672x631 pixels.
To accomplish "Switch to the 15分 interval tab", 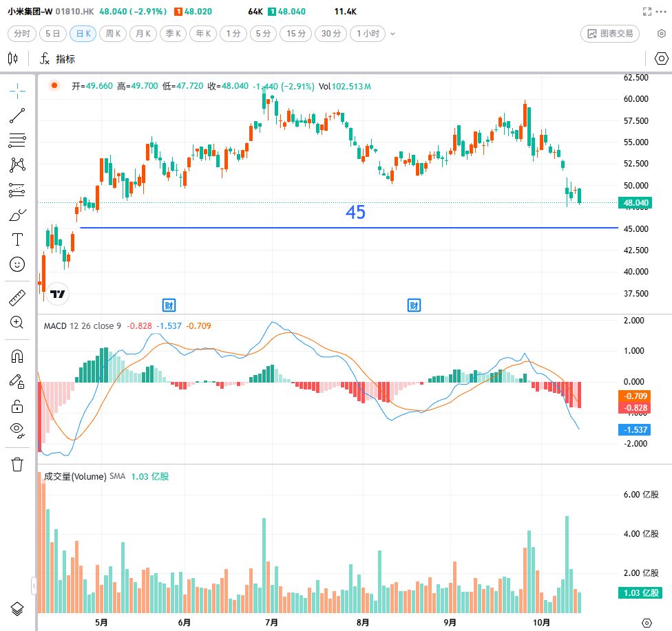I will tap(296, 34).
